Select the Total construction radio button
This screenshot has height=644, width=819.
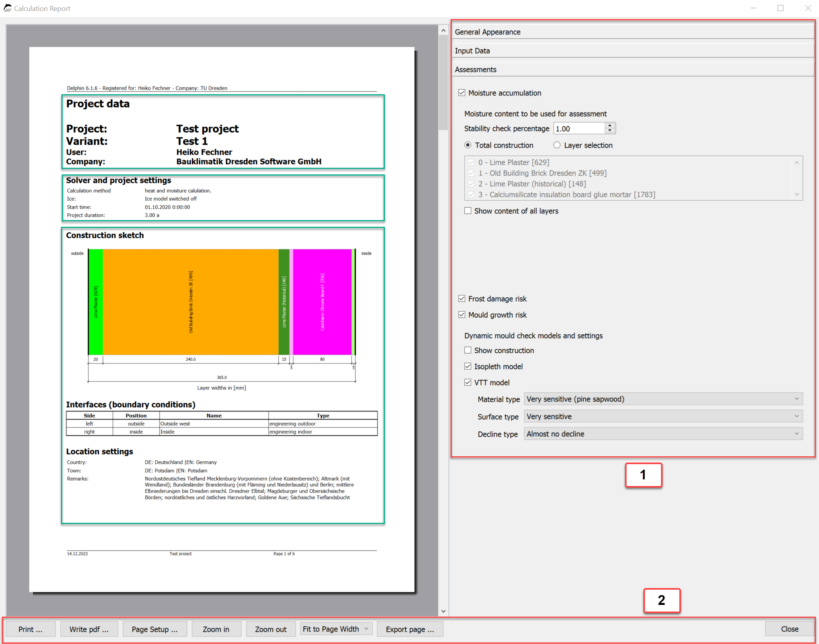pyautogui.click(x=468, y=145)
